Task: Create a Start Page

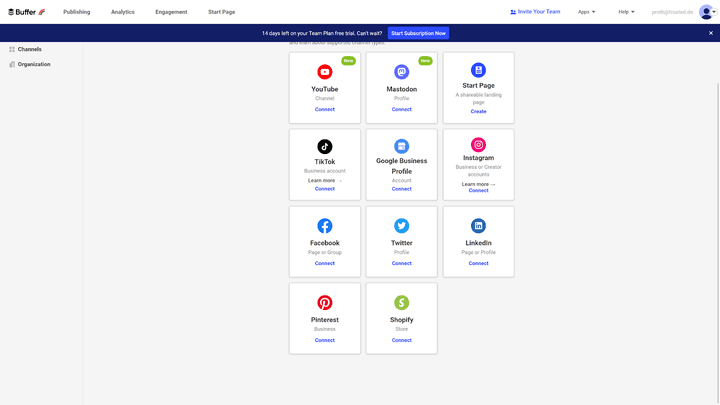Action: pyautogui.click(x=478, y=112)
